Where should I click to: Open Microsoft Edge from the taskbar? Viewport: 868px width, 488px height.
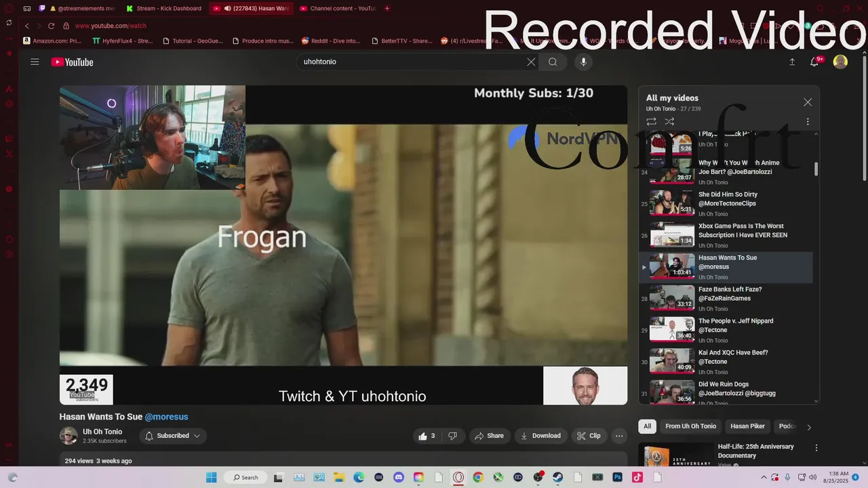tap(359, 477)
